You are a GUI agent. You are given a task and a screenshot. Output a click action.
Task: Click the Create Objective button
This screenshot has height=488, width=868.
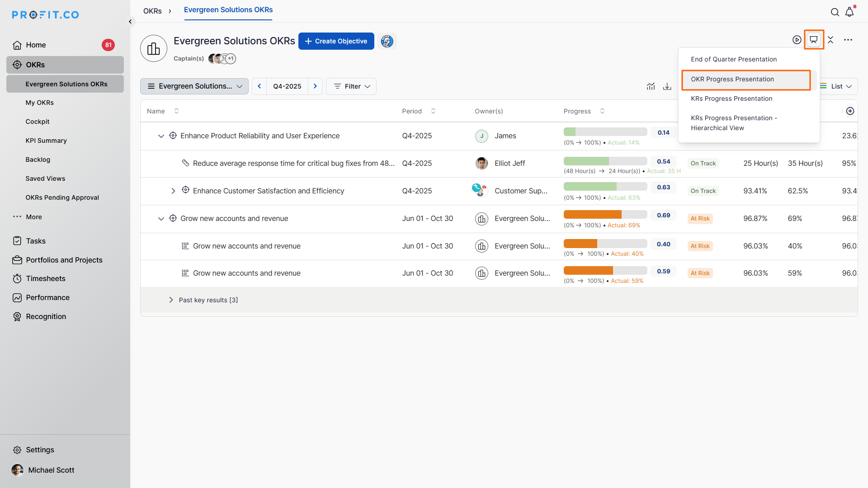pyautogui.click(x=336, y=41)
